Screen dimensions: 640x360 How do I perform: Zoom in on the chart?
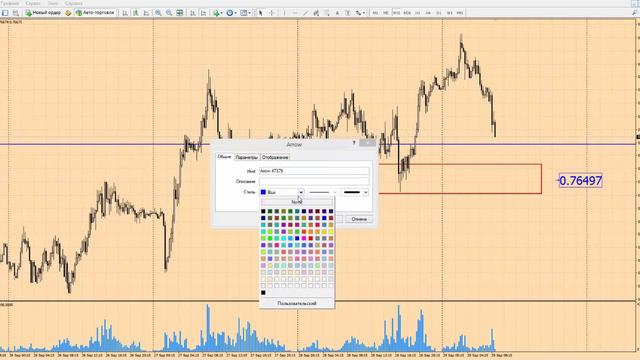158,13
